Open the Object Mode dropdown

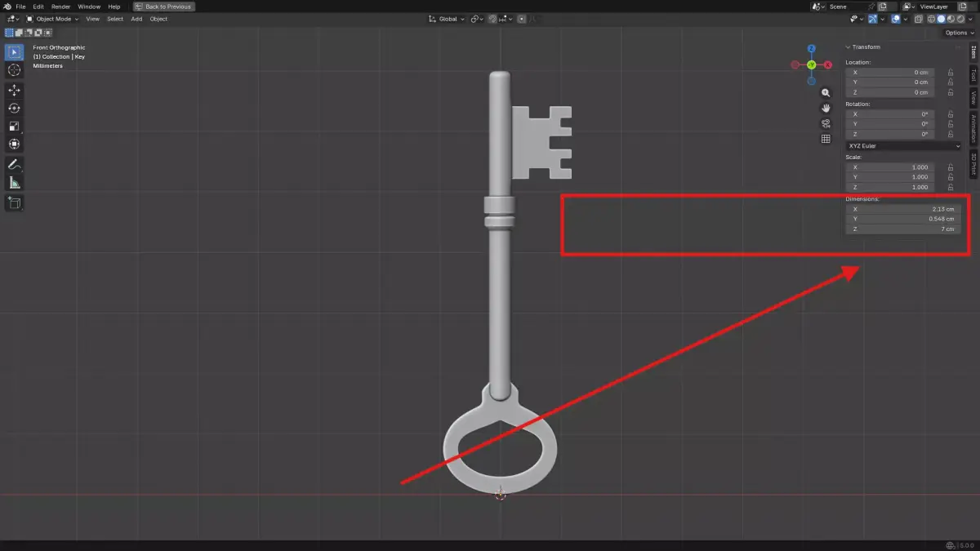pyautogui.click(x=52, y=19)
